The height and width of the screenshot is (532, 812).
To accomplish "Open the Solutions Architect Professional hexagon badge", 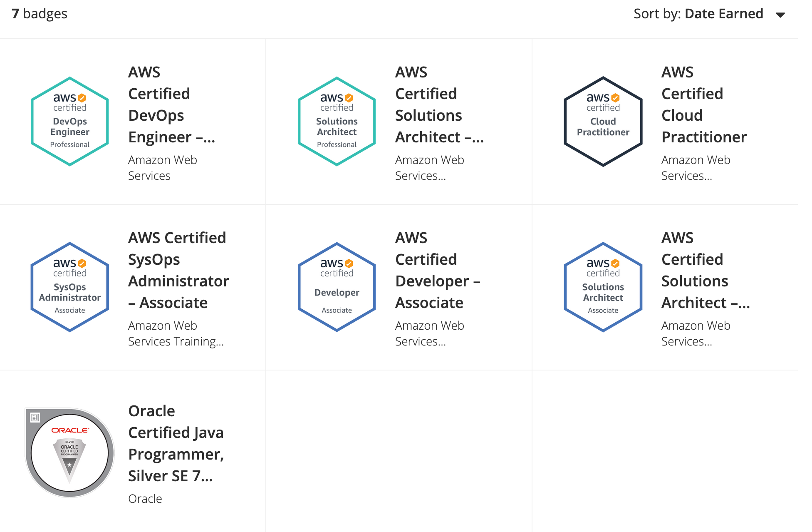I will 337,122.
